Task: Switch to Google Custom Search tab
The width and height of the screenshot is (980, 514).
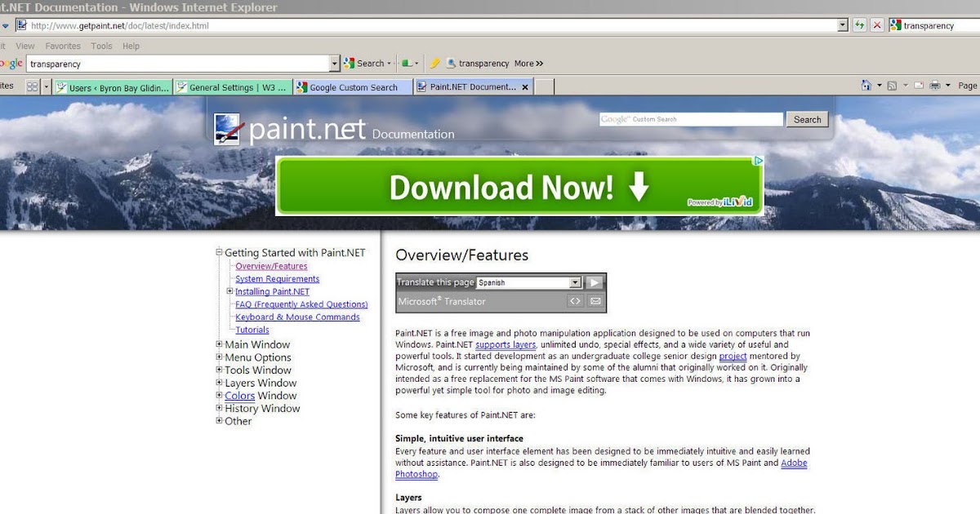Action: [x=353, y=87]
